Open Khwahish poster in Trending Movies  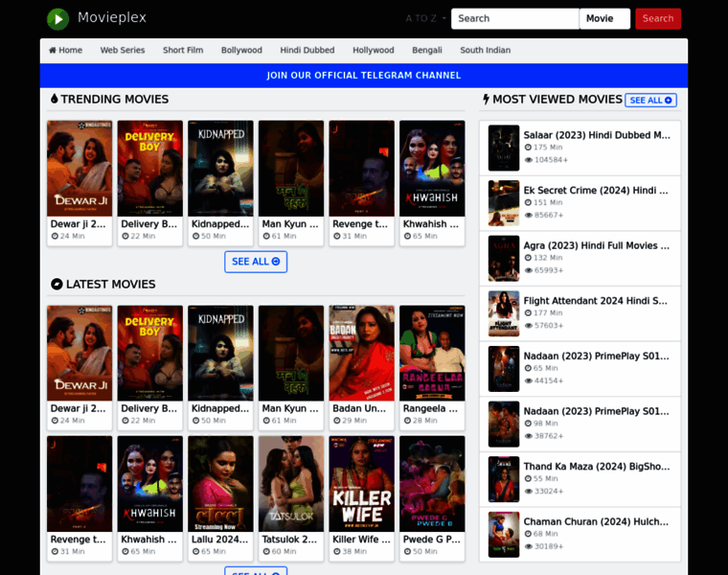click(x=432, y=168)
